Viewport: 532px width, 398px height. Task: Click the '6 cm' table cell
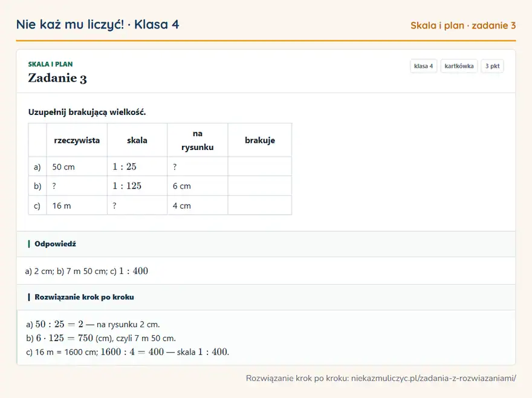coord(198,186)
